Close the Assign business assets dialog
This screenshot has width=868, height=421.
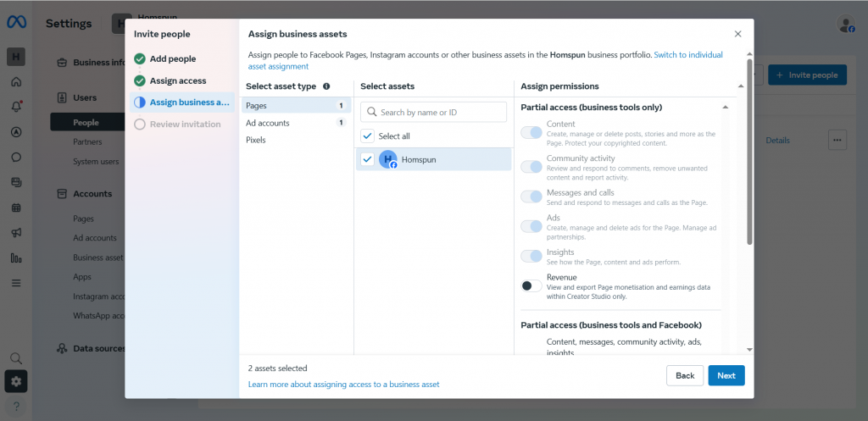(738, 34)
